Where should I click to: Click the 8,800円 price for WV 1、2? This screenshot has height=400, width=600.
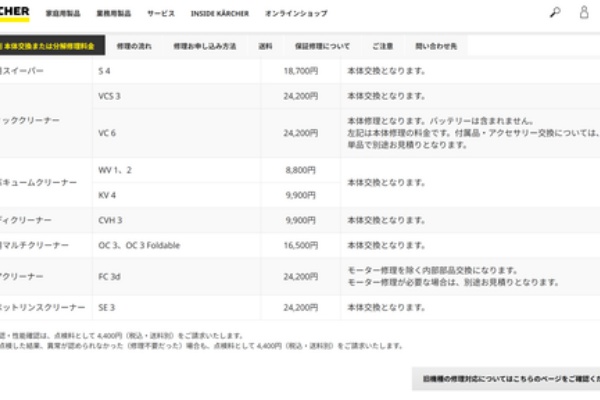pos(301,170)
